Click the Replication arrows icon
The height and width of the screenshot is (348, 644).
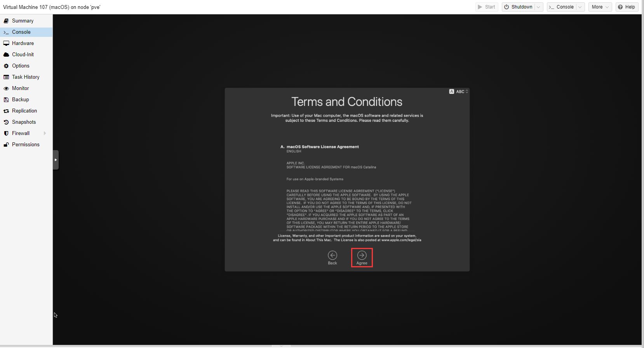6,111
